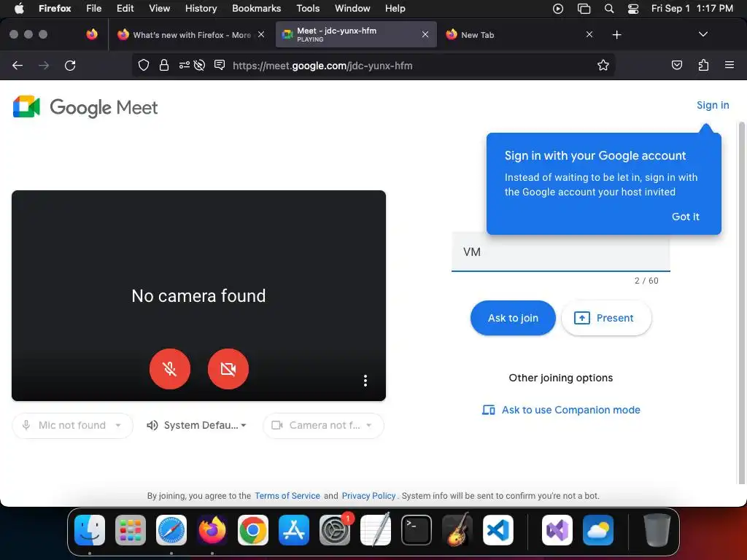Screen dimensions: 747x560
Task: Open the File menu
Action: coord(94,8)
